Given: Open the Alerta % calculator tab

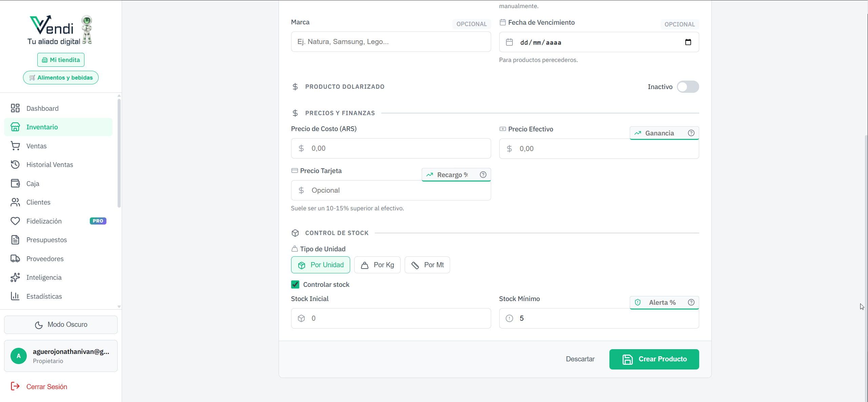Looking at the screenshot, I should coord(662,302).
